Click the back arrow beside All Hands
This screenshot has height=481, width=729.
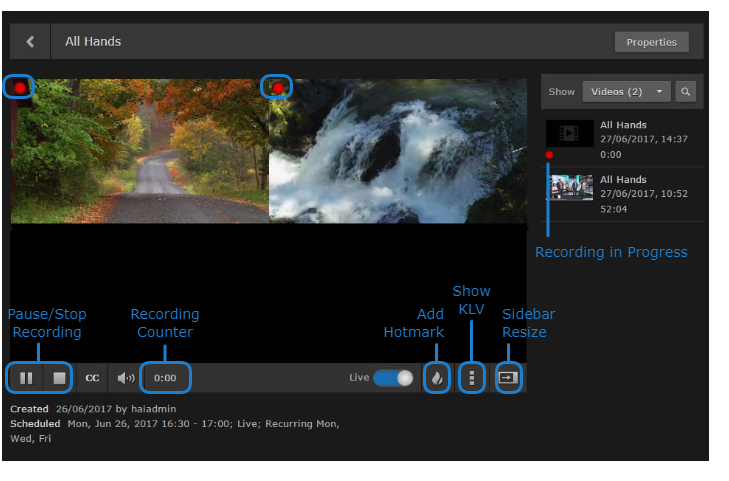coord(30,42)
